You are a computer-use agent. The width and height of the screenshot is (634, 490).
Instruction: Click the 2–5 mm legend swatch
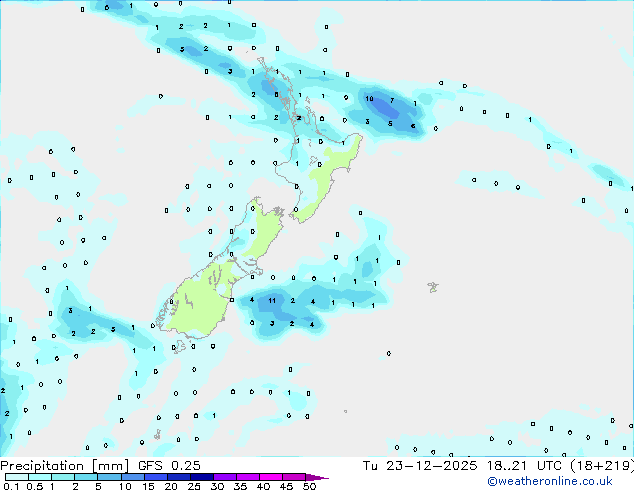(x=86, y=477)
